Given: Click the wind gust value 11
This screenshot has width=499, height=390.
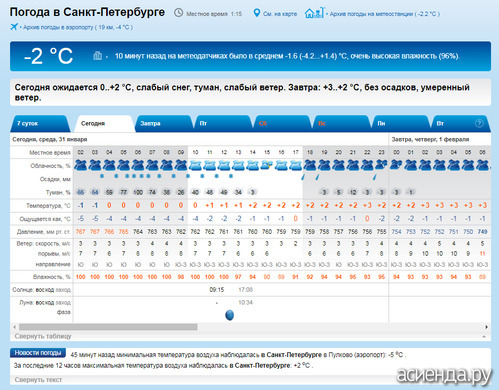Looking at the screenshot, I should coord(482,254).
